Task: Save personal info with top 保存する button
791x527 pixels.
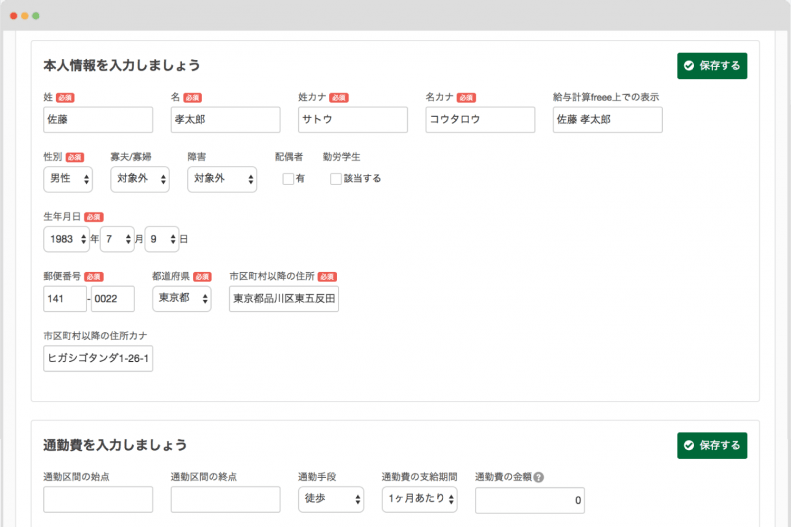Action: (x=711, y=66)
